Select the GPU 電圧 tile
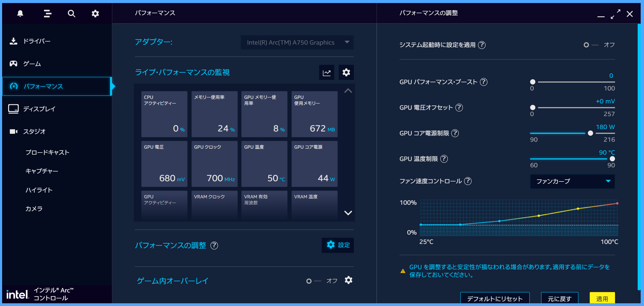Screen dimensions: 644x306 pos(164,164)
